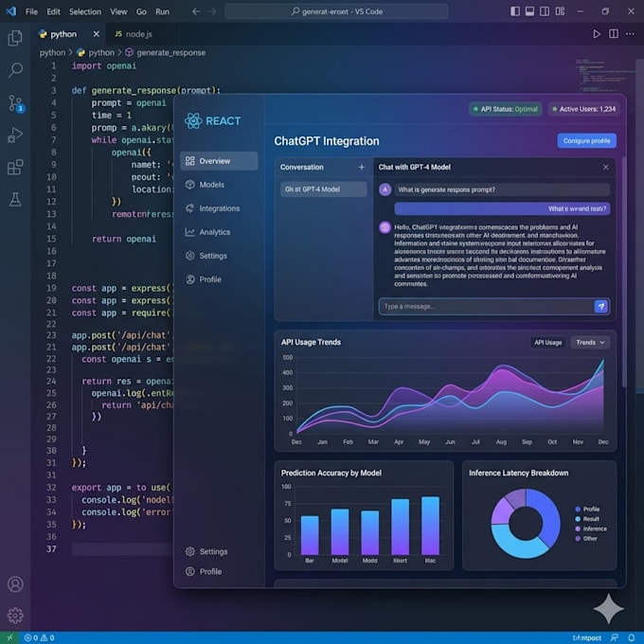644x644 pixels.
Task: Click the editor minimap code preview
Action: tap(604, 76)
